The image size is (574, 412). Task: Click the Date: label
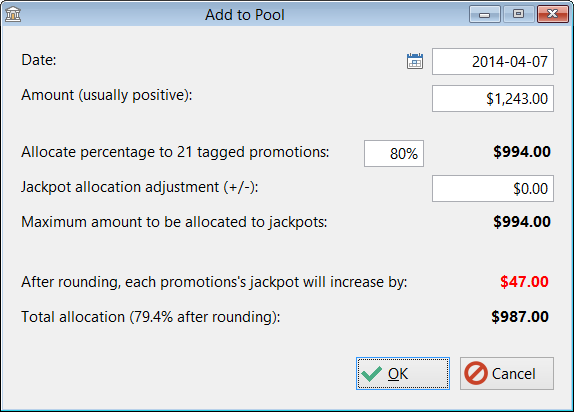[x=39, y=60]
